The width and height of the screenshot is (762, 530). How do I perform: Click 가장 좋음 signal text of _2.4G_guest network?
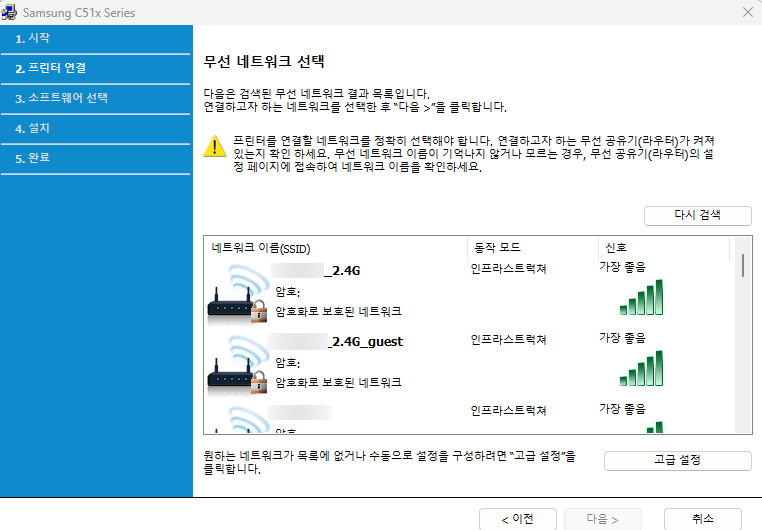[623, 338]
